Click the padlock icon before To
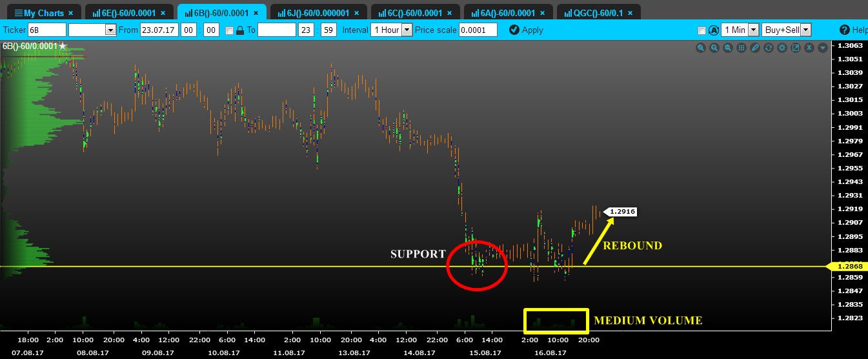868x359 pixels. click(240, 30)
